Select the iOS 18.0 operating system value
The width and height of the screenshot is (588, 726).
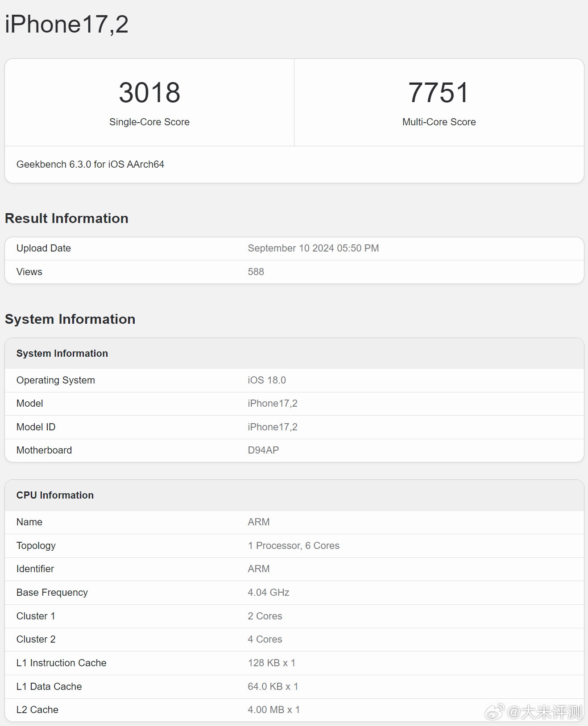coord(267,380)
